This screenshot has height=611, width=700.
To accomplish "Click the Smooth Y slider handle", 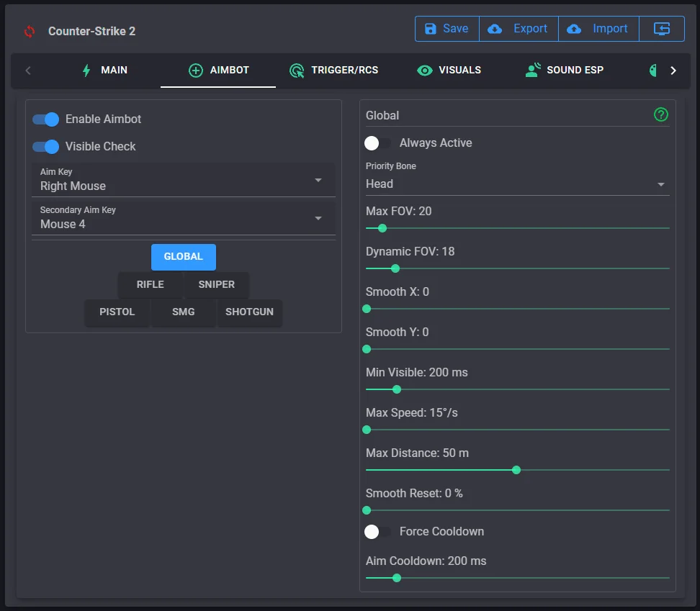I will [367, 349].
